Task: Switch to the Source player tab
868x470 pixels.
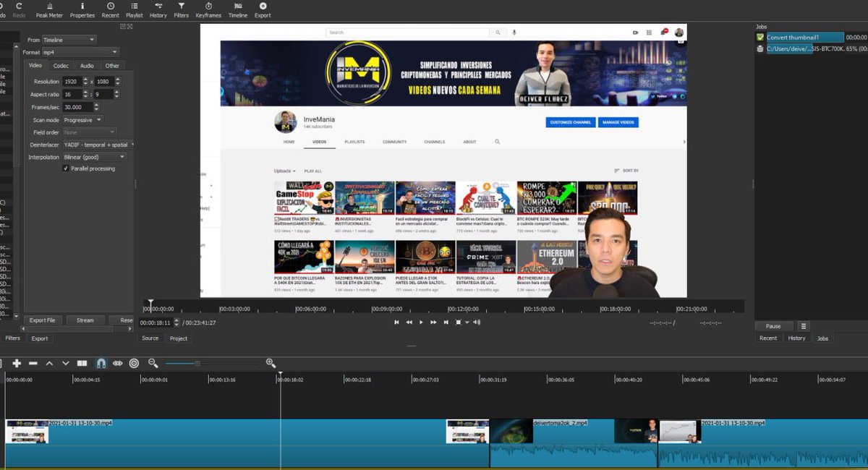Action: click(x=150, y=338)
